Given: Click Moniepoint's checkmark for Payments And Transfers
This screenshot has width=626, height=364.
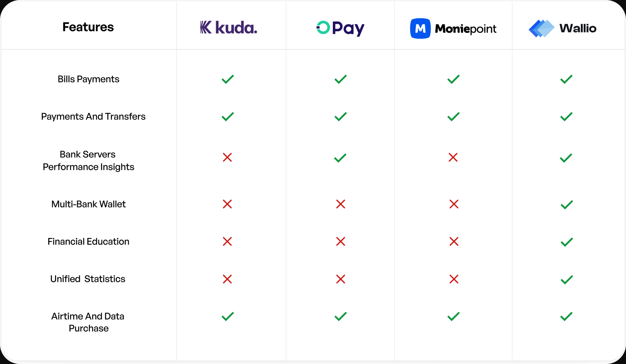Looking at the screenshot, I should [453, 116].
